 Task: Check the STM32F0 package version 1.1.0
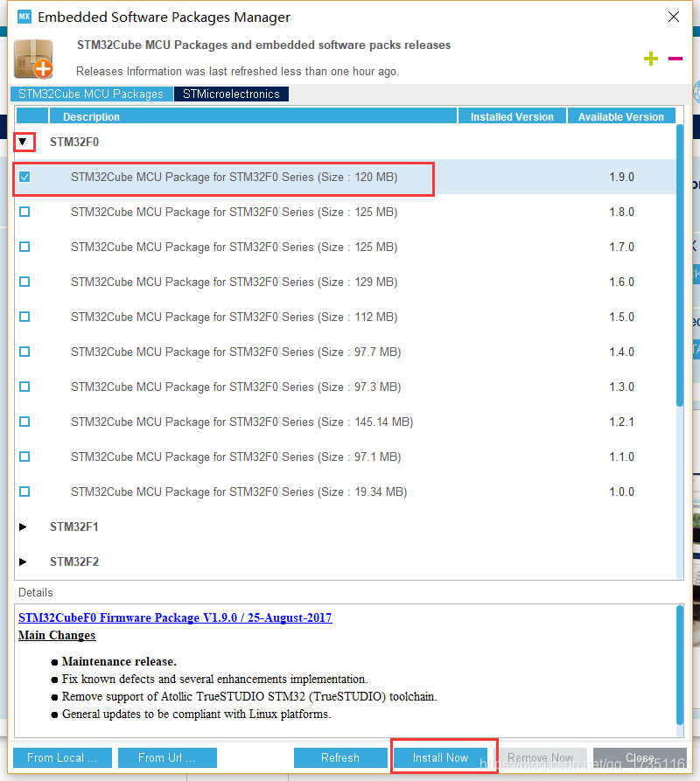pyautogui.click(x=24, y=457)
